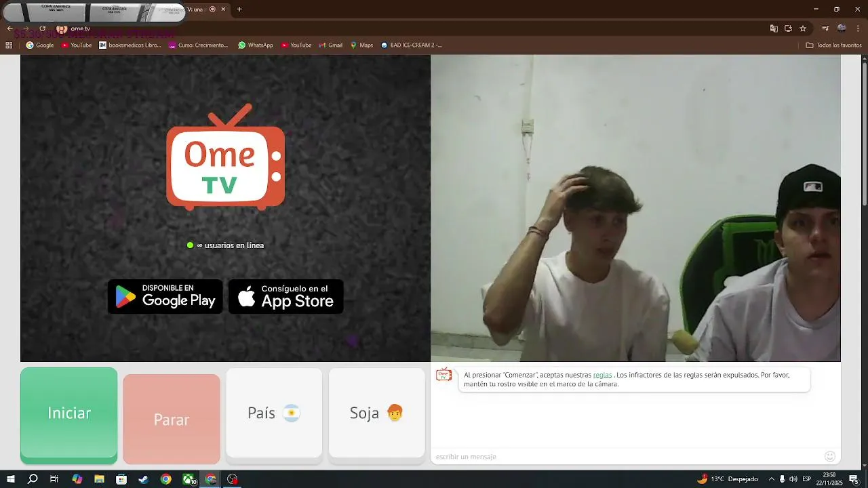Focus the escribir un mensaje field
Image resolution: width=868 pixels, height=488 pixels.
pyautogui.click(x=627, y=456)
